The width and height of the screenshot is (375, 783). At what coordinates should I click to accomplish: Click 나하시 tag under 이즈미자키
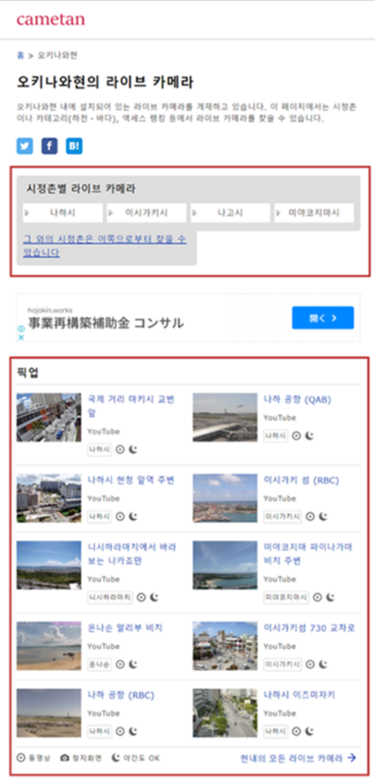[276, 732]
